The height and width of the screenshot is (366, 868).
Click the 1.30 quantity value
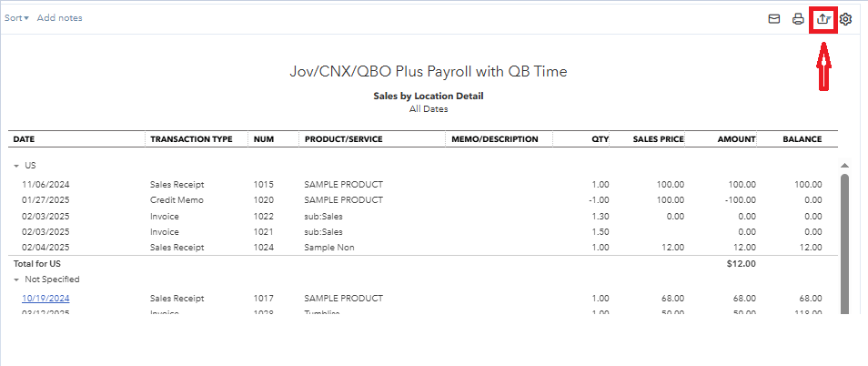[x=600, y=217]
